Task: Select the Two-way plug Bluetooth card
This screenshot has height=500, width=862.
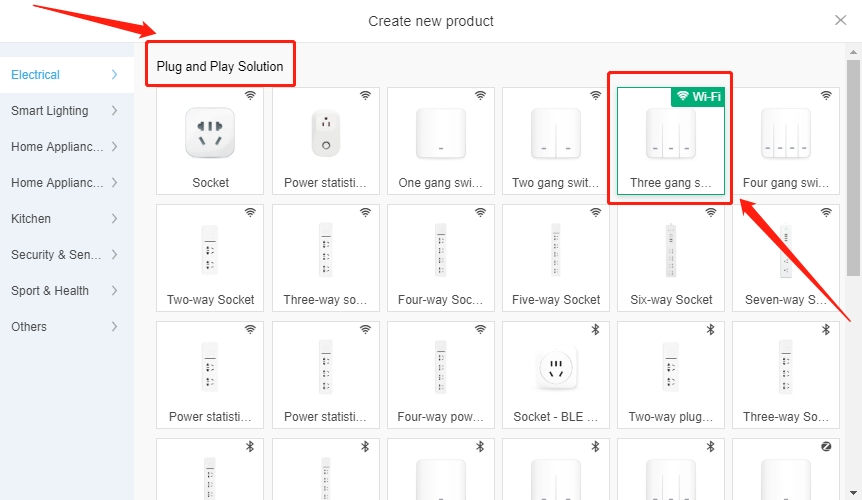Action: [671, 375]
